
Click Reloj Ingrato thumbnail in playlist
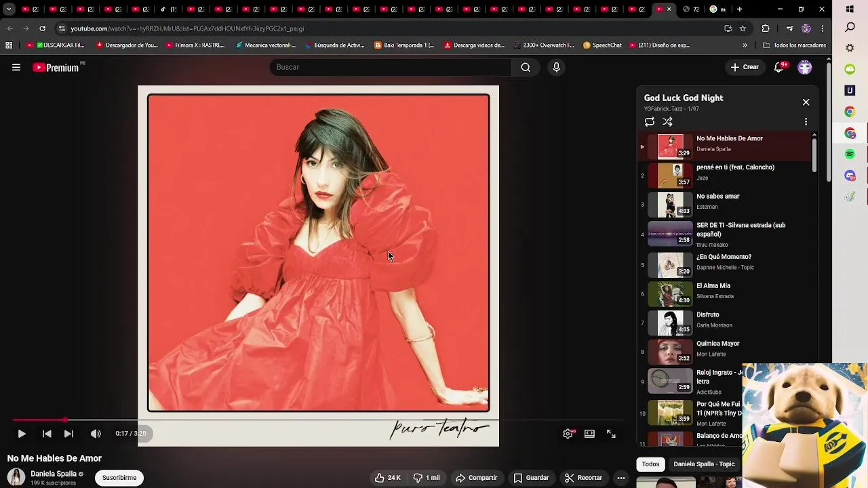pos(670,381)
